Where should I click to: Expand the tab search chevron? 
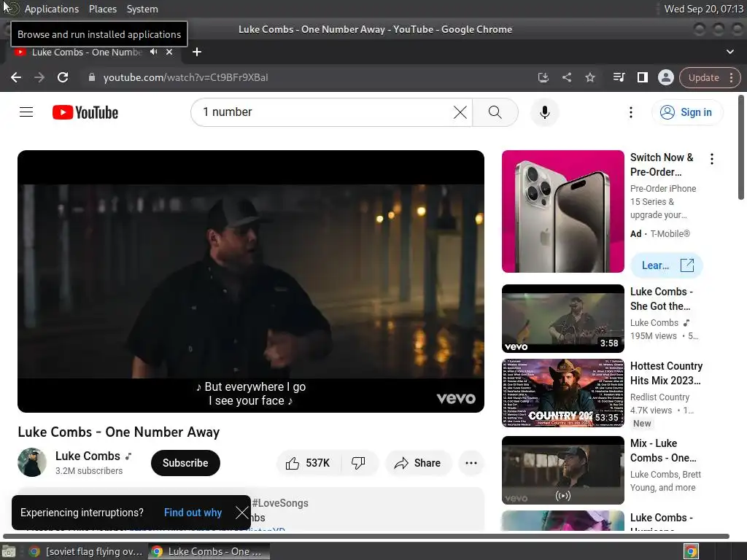point(729,52)
